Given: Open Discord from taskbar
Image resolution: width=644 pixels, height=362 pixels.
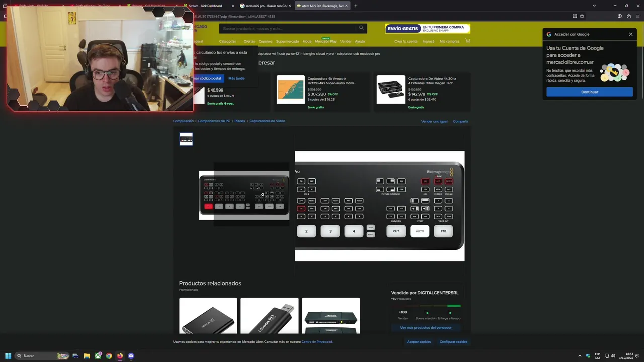Looking at the screenshot, I should (131, 356).
